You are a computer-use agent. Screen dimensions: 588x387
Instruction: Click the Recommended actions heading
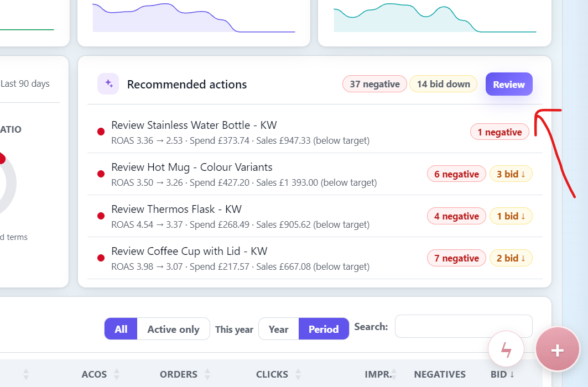(x=187, y=84)
